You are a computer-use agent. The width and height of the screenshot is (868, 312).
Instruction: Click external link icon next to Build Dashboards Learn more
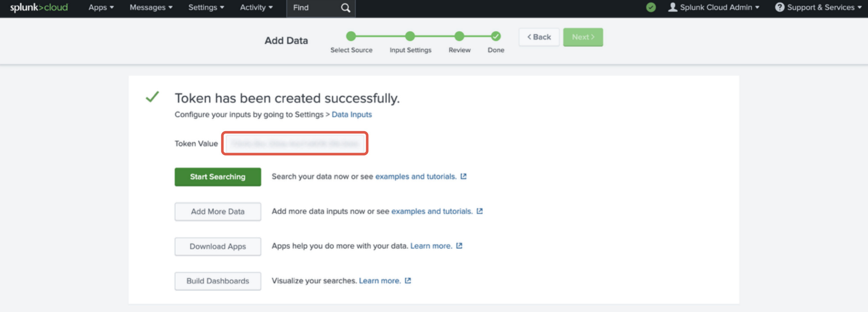[408, 281]
